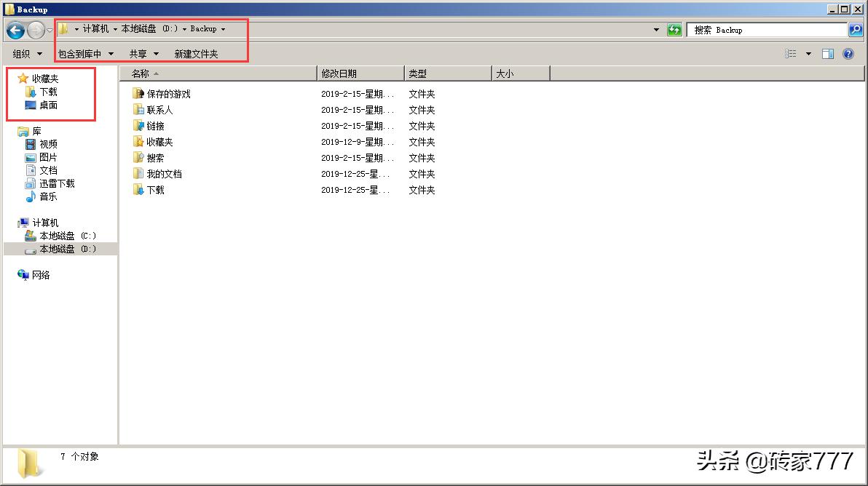Image resolution: width=868 pixels, height=486 pixels.
Task: Open the 音乐 library
Action: pyautogui.click(x=48, y=197)
